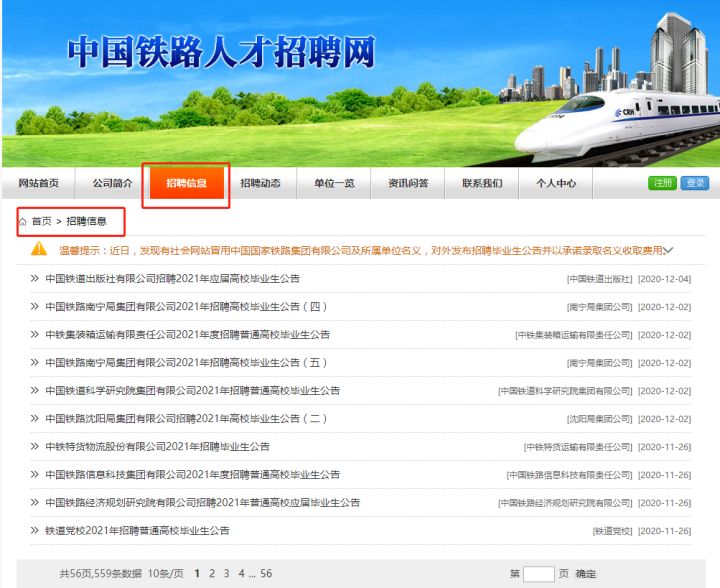
Task: Click the » arrow before 中铁特货物流 row
Action: point(34,446)
